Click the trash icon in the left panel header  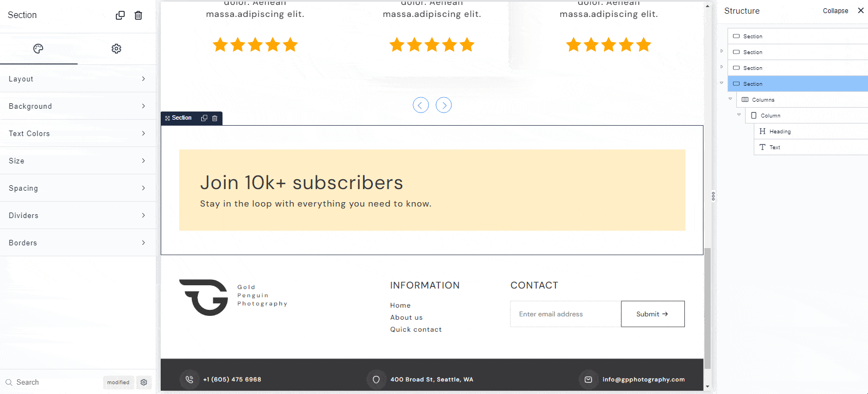[x=138, y=15]
